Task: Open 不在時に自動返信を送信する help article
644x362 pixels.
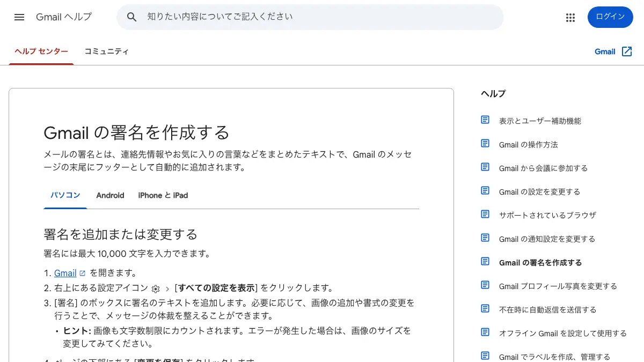Action: coord(547,310)
